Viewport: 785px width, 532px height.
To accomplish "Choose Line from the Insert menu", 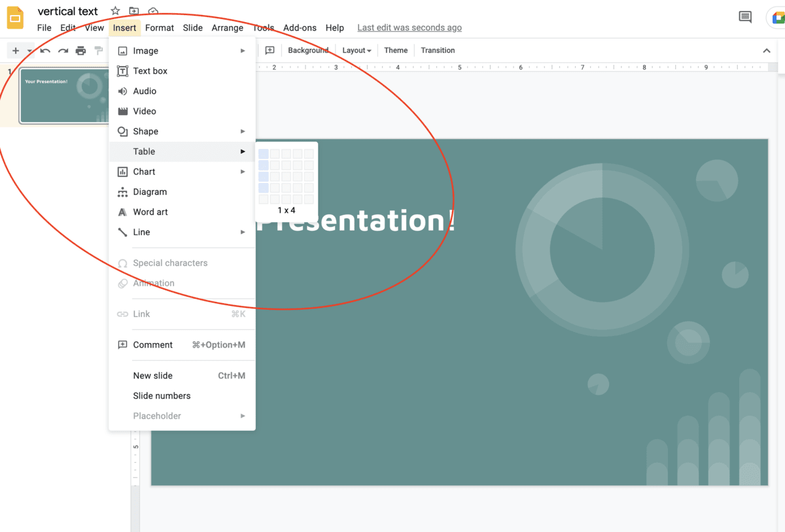I will 182,232.
